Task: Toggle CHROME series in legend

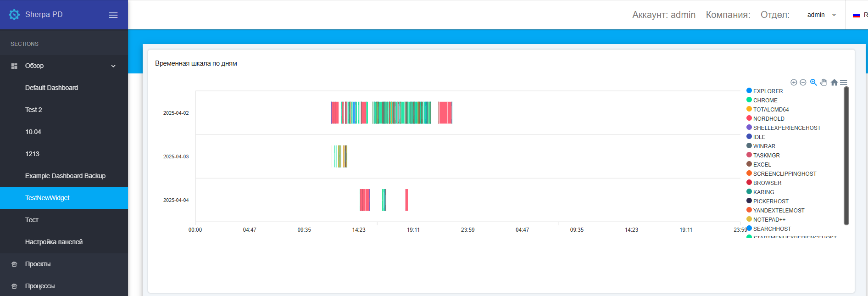Action: (x=765, y=101)
